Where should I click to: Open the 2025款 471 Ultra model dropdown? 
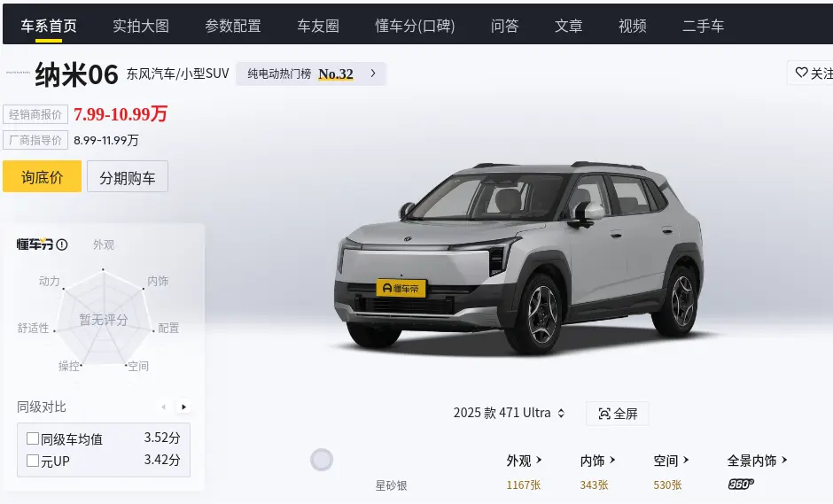coord(509,413)
